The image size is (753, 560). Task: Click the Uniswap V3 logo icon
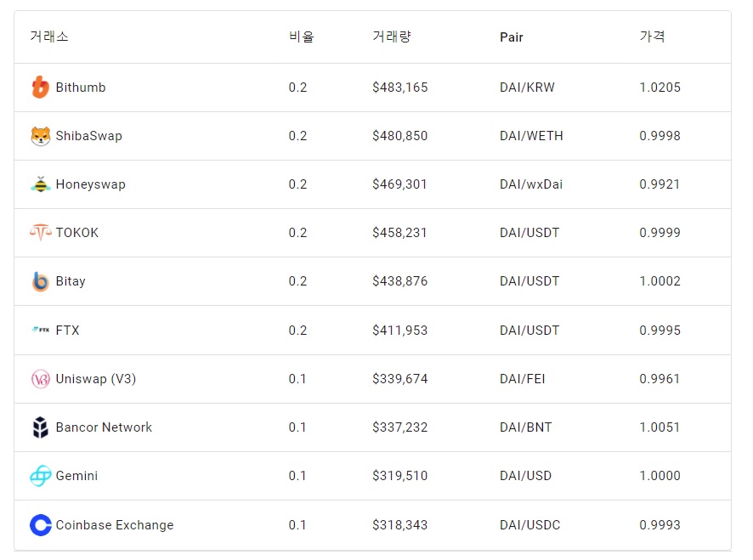pos(40,379)
